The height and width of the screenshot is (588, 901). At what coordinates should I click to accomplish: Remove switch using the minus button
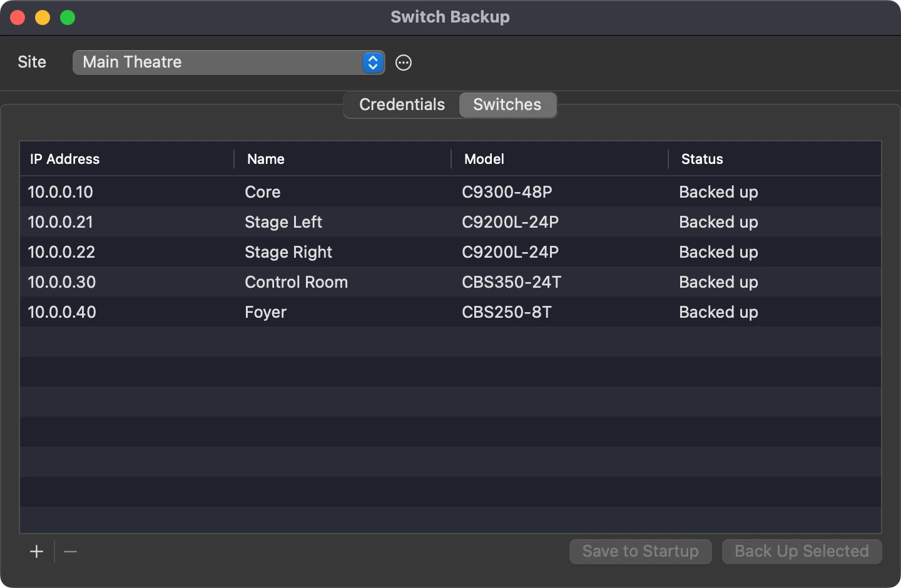click(71, 551)
